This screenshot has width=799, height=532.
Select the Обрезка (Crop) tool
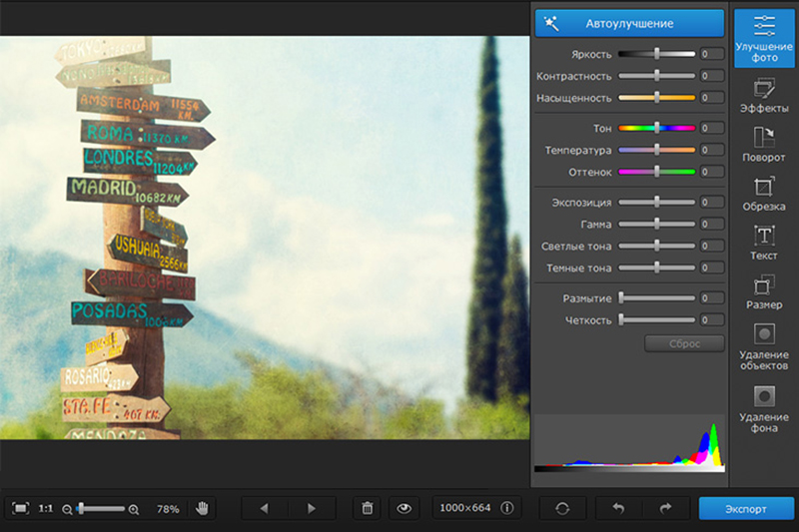764,193
